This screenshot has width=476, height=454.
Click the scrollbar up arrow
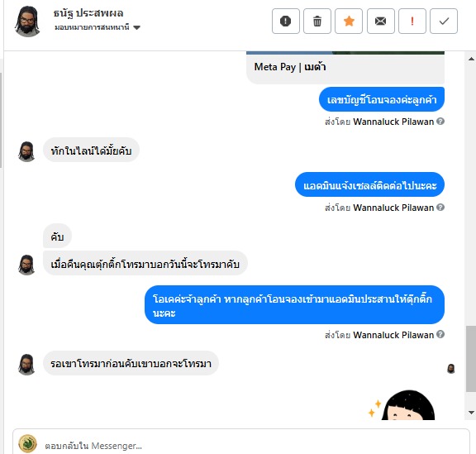coord(471,59)
